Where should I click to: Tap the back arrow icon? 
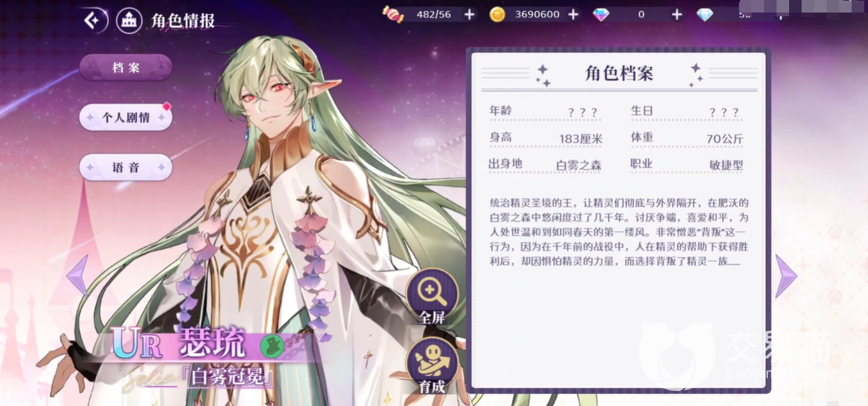coord(92,21)
